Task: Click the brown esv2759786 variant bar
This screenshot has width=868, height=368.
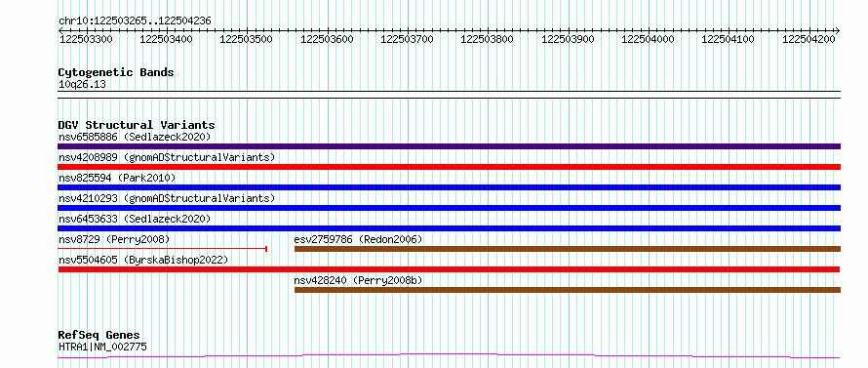Action: pyautogui.click(x=568, y=249)
